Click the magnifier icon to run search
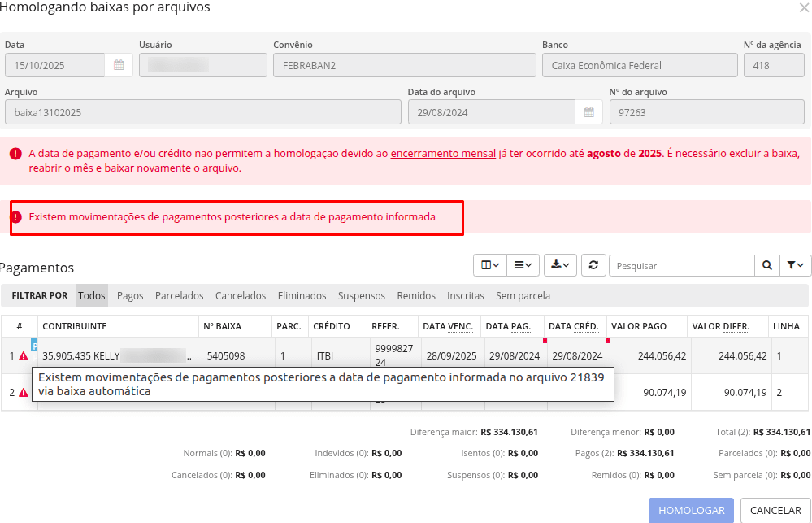This screenshot has width=812, height=523. [x=766, y=264]
